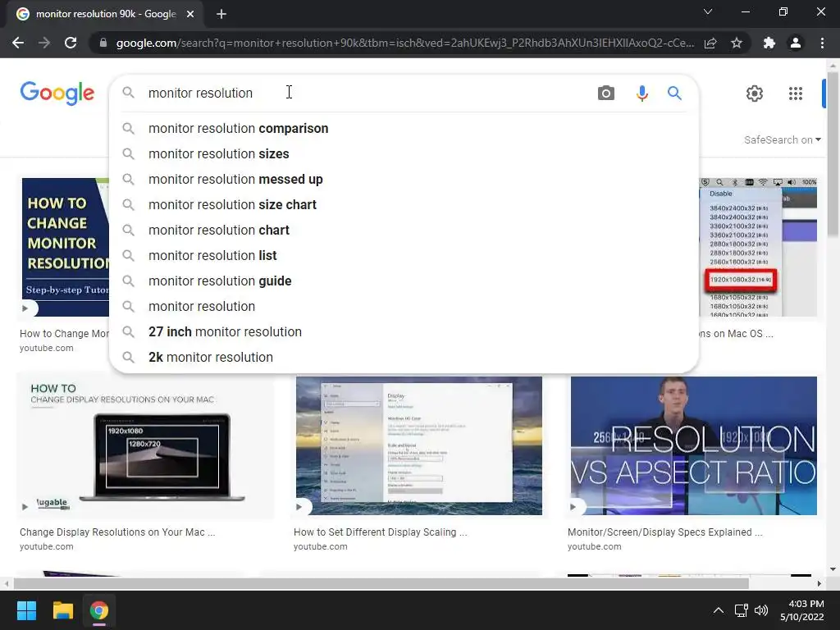This screenshot has width=840, height=630.
Task: Play video badge on Mac display resolutions
Action: 25,506
